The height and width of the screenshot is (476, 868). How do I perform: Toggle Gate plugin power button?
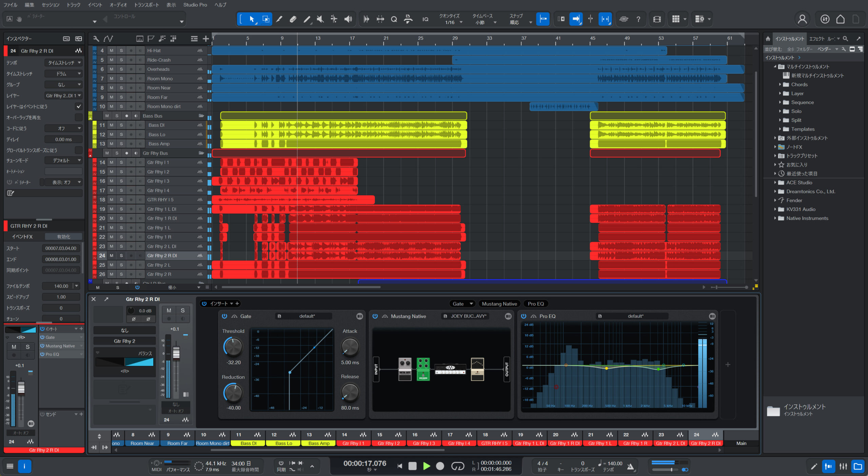pyautogui.click(x=224, y=316)
